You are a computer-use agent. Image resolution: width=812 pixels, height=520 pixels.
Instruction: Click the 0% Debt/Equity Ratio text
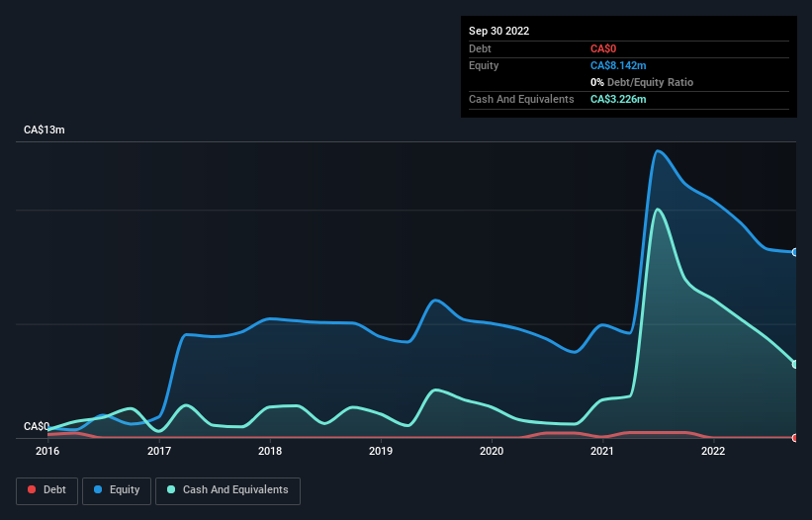coord(642,82)
